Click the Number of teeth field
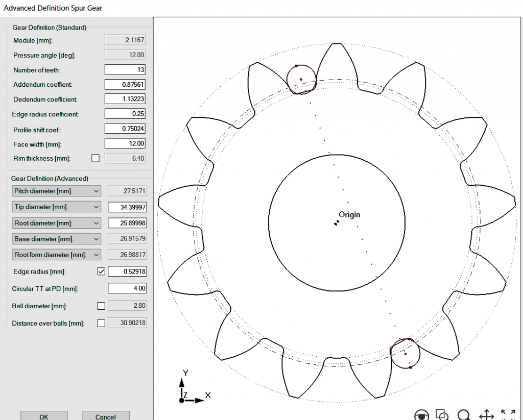 [x=125, y=69]
